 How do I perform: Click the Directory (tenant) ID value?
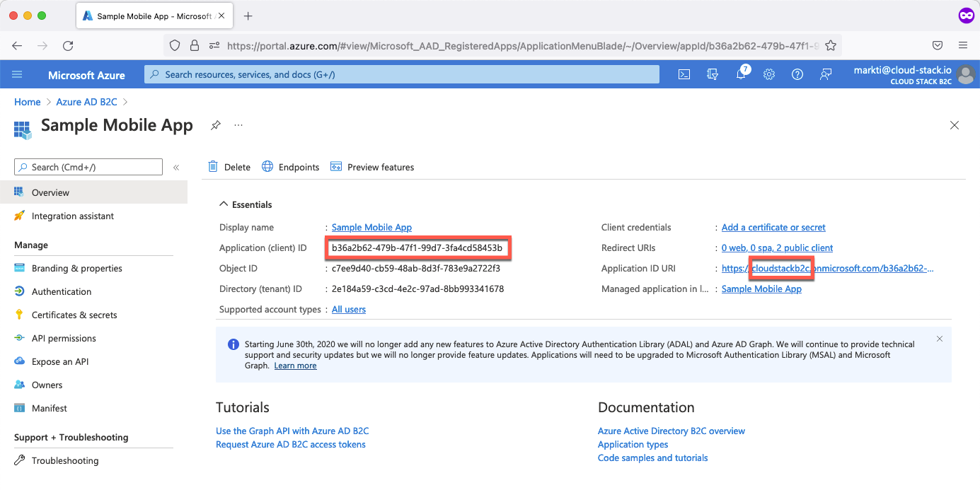point(417,288)
